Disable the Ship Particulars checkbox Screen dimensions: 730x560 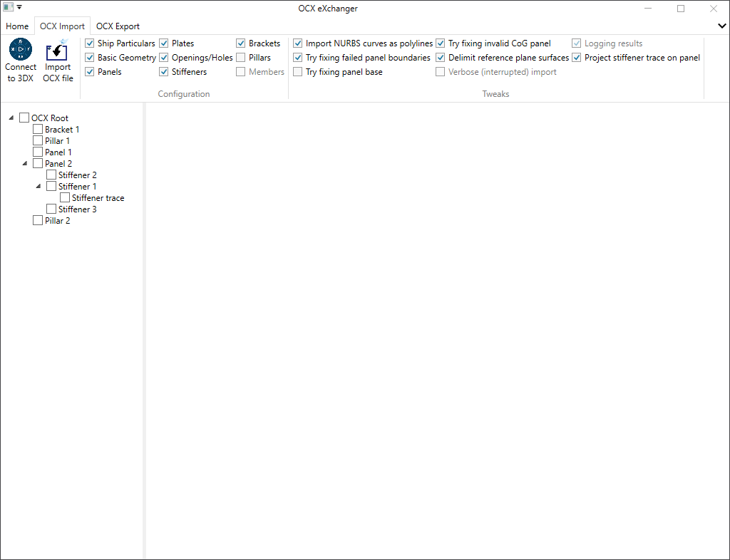click(90, 43)
